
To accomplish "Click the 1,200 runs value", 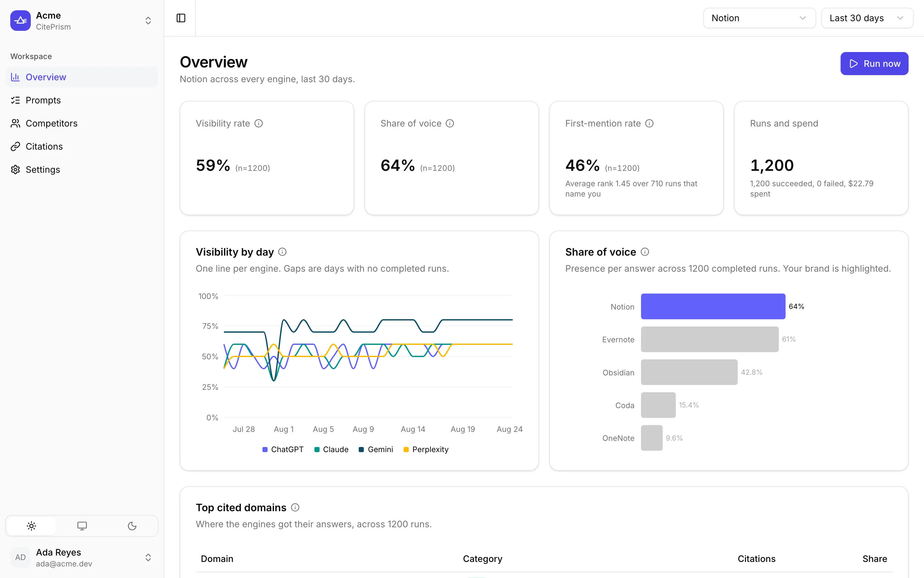I will click(772, 165).
